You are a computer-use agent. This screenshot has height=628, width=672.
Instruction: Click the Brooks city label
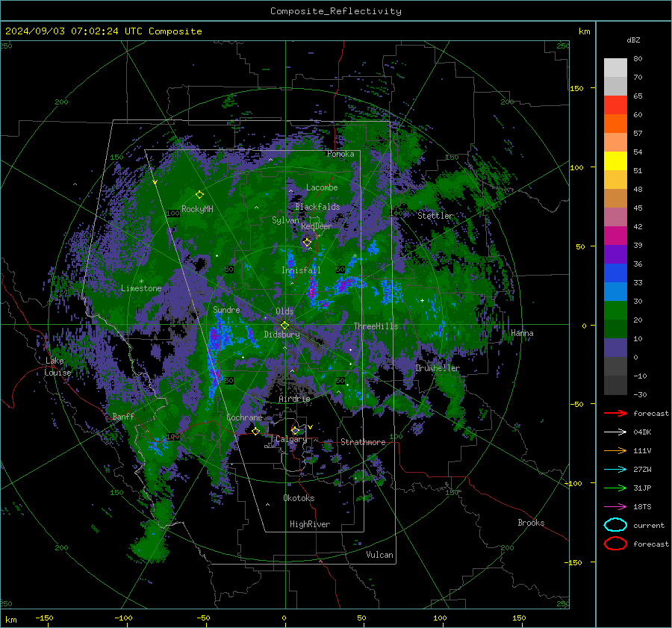click(x=531, y=523)
